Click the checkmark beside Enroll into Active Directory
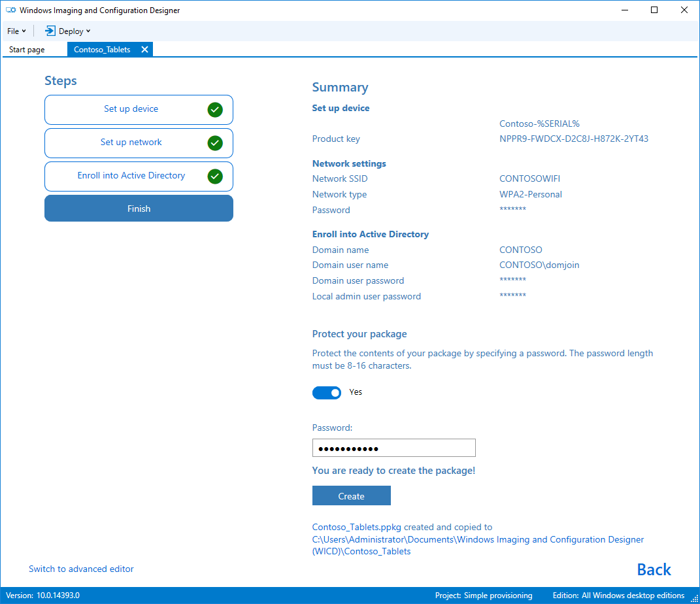Screen dimensions: 700x604 pyautogui.click(x=215, y=176)
